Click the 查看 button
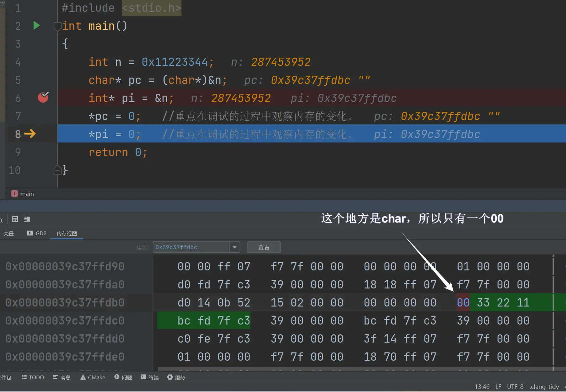The width and height of the screenshot is (566, 392). (264, 247)
